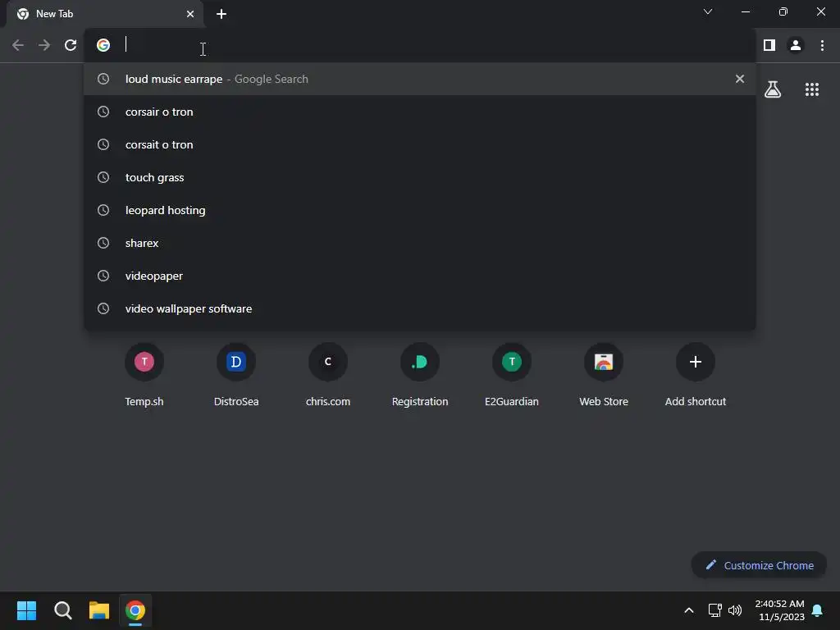Open the DistroSea shortcut
Viewport: 840px width, 630px height.
pos(236,375)
